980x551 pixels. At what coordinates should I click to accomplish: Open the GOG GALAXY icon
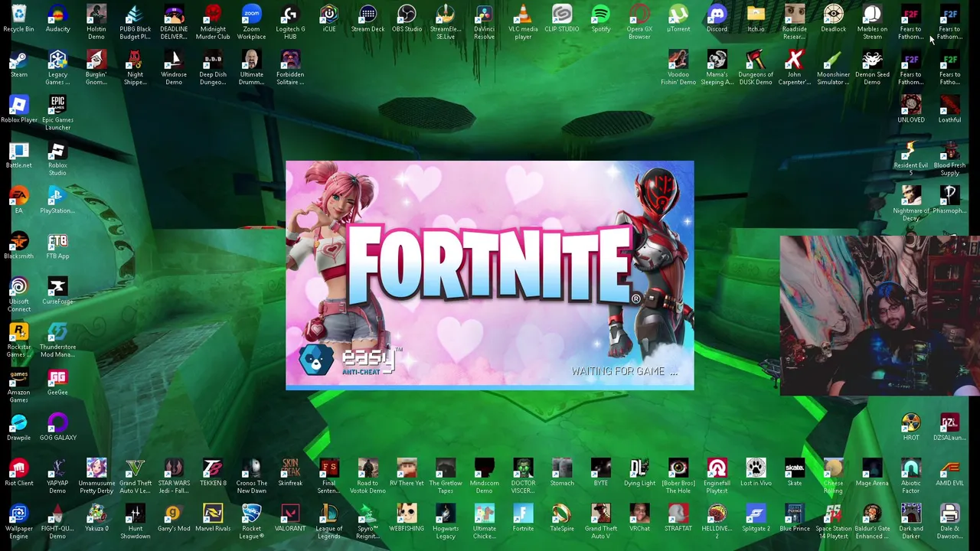pyautogui.click(x=57, y=428)
